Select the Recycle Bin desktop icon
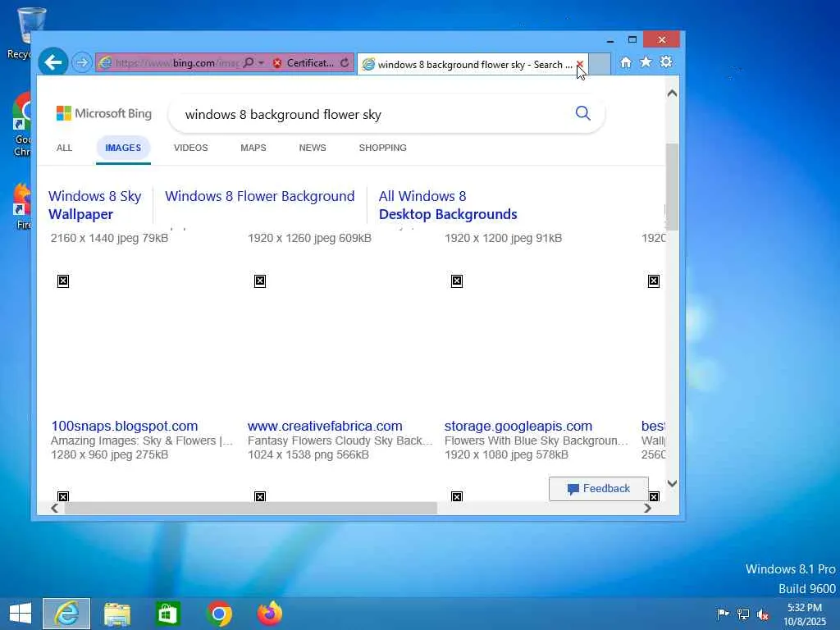Screen dimensions: 840x630 (x=24, y=33)
